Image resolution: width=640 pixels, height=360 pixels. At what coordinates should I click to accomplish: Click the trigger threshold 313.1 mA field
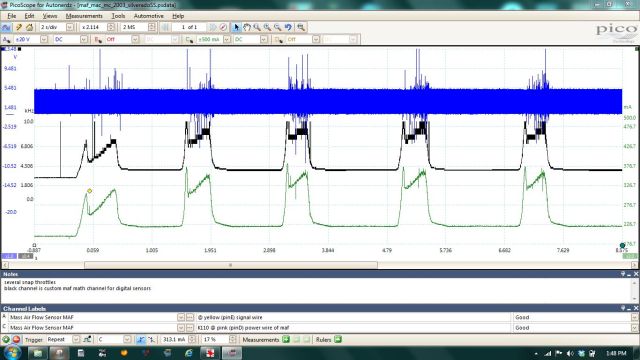point(174,340)
